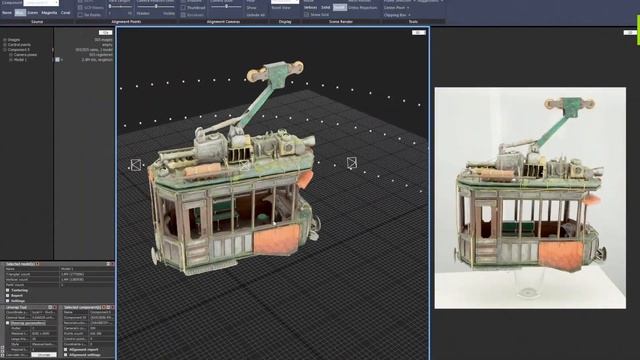640x360 pixels.
Task: Expand the Camera poses tree node
Action: (x=11, y=54)
